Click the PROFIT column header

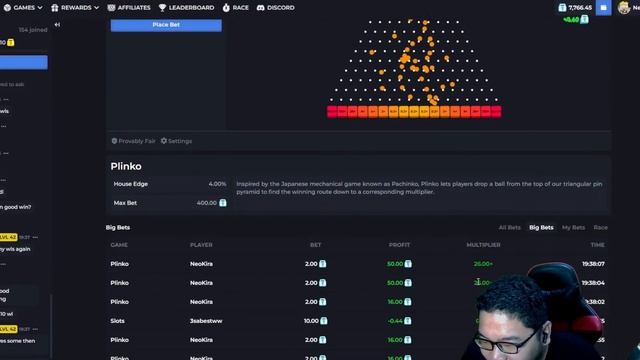click(399, 245)
